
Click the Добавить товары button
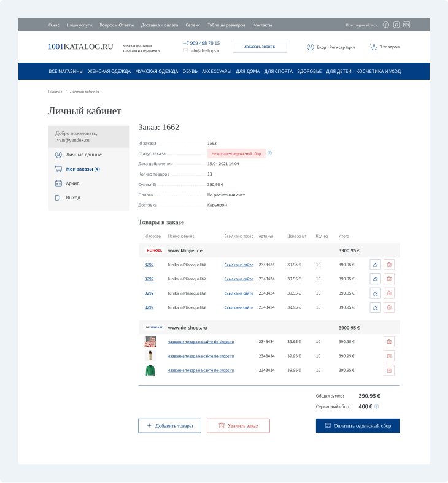(x=169, y=425)
